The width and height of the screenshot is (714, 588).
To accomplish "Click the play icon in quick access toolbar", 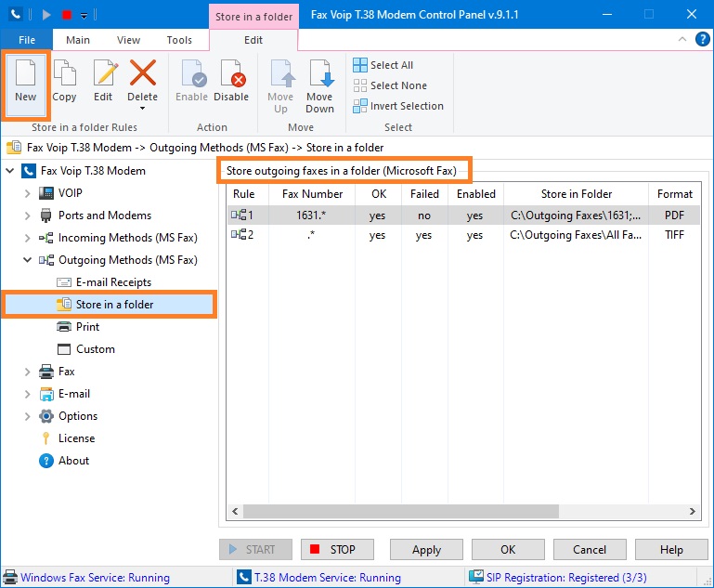I will (46, 15).
